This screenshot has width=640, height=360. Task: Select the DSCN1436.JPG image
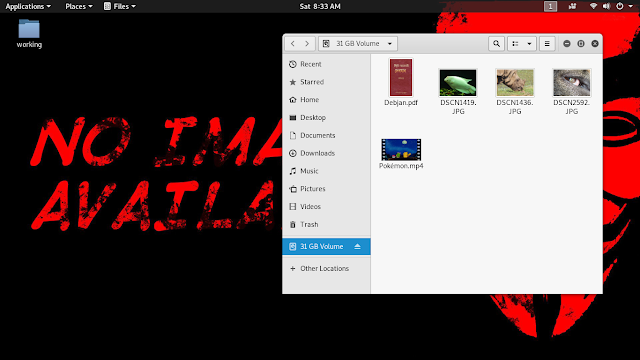coord(515,92)
